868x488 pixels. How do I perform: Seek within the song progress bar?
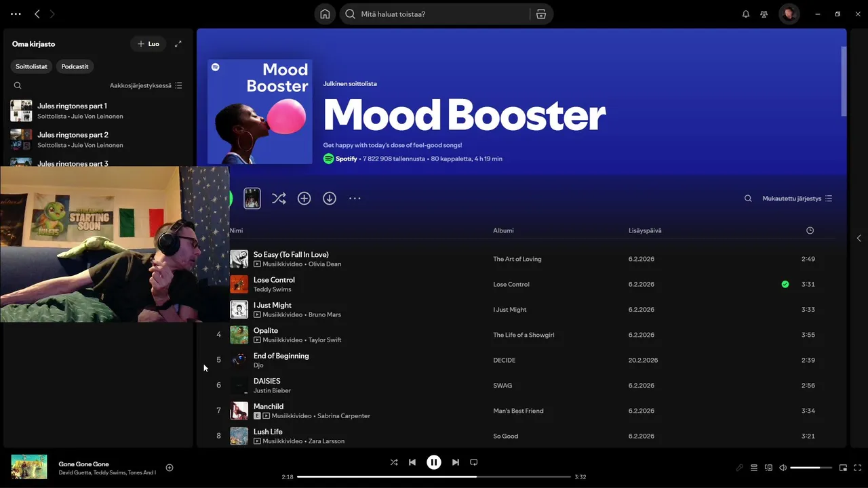point(434,476)
